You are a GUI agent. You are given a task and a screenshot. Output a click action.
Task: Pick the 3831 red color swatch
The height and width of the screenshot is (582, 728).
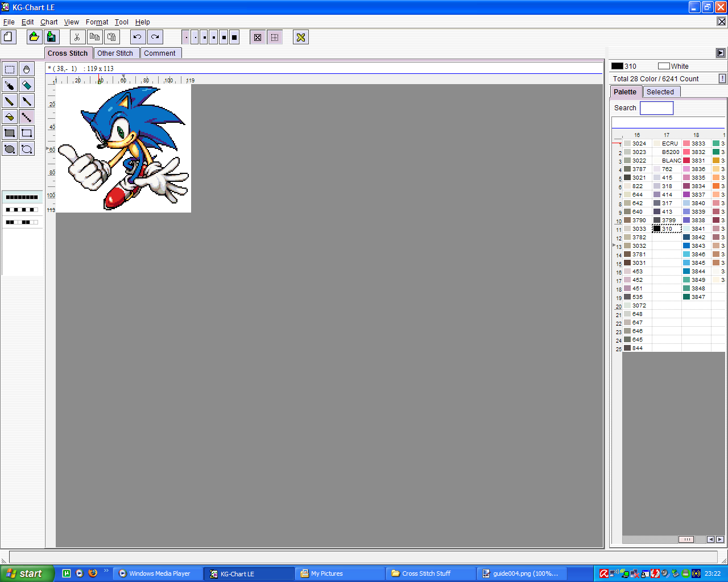697,160
